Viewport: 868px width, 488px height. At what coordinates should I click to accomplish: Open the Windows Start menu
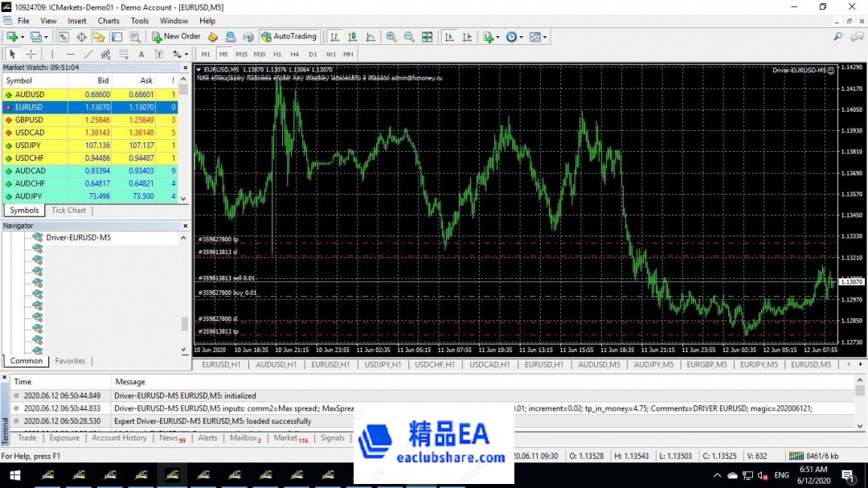(14, 475)
